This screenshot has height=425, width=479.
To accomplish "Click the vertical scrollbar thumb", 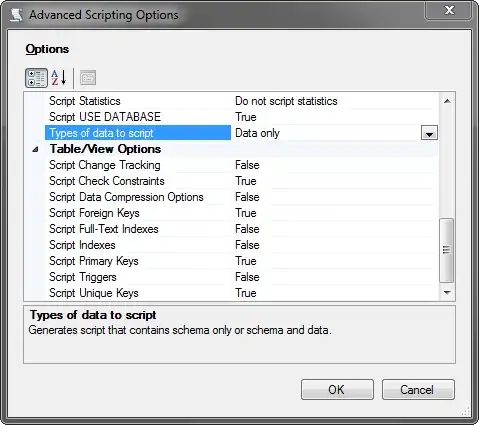I will coord(447,250).
